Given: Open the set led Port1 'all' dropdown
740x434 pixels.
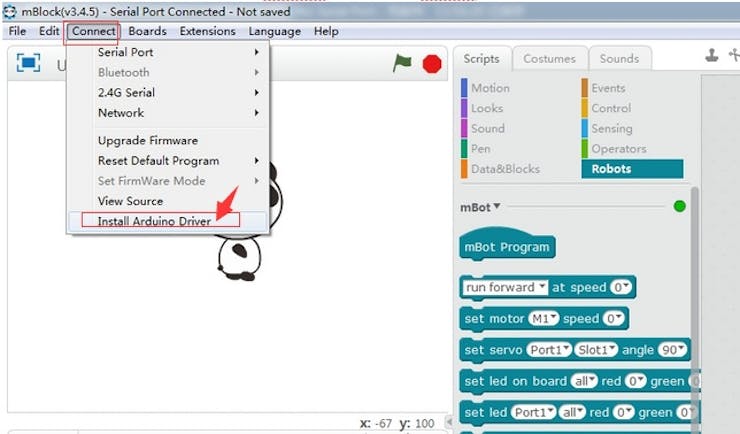Looking at the screenshot, I should (x=572, y=412).
